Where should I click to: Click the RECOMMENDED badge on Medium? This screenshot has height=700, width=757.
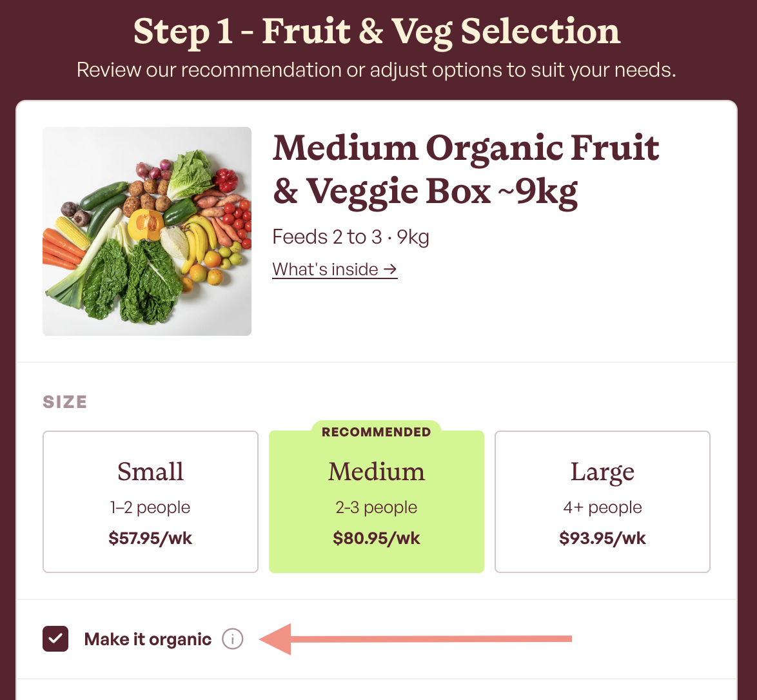377,432
